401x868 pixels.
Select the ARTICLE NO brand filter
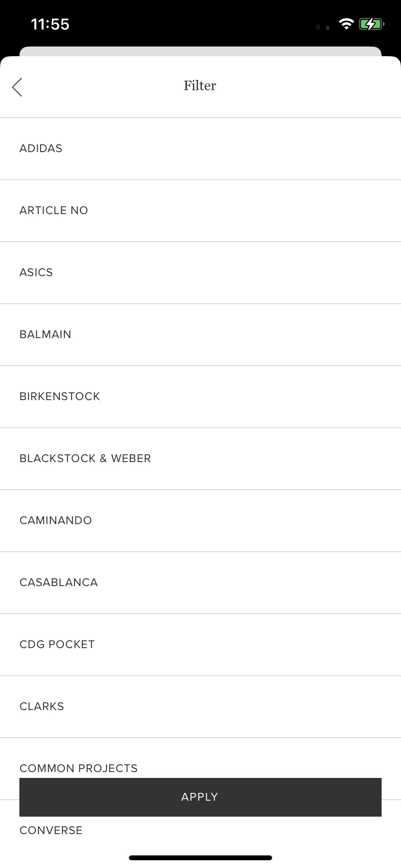(x=200, y=211)
